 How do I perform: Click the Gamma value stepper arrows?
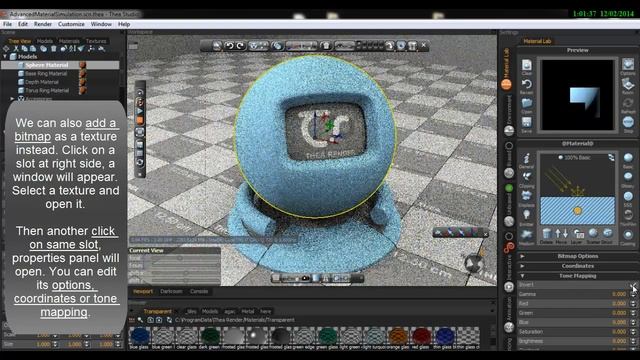(x=633, y=294)
